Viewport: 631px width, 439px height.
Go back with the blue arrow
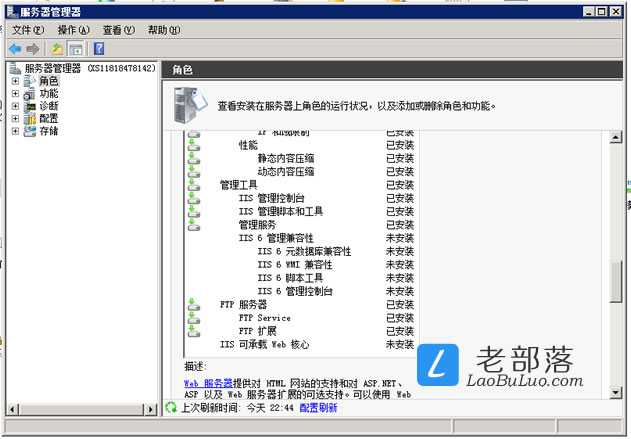click(x=15, y=49)
